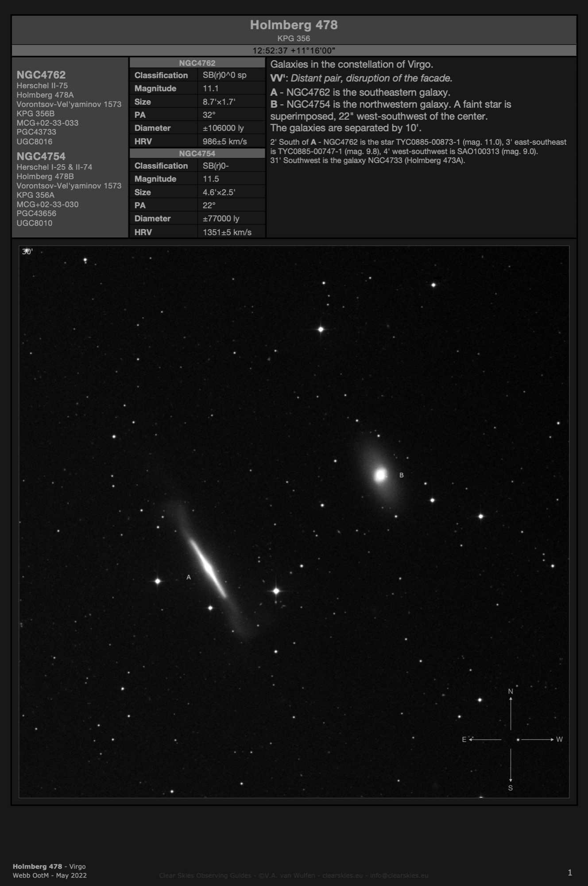
Task: Click the Herschel II-75 designation
Action: click(x=42, y=85)
